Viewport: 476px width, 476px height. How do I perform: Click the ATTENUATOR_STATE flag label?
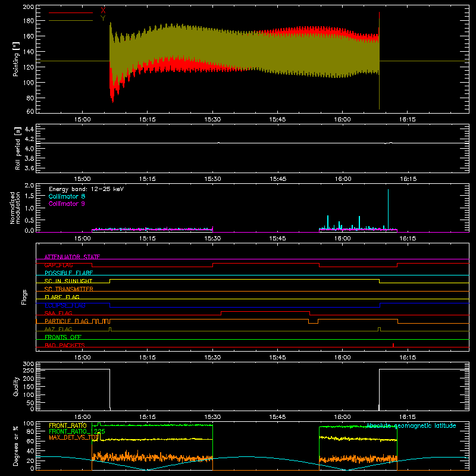tap(72, 257)
